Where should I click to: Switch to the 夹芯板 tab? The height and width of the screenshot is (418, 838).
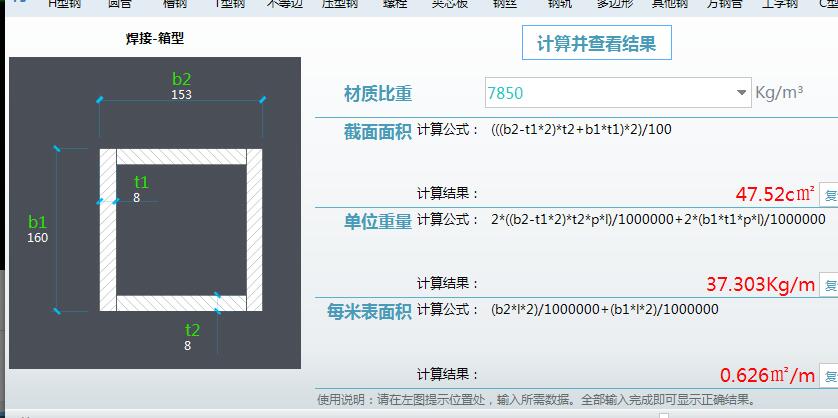450,4
